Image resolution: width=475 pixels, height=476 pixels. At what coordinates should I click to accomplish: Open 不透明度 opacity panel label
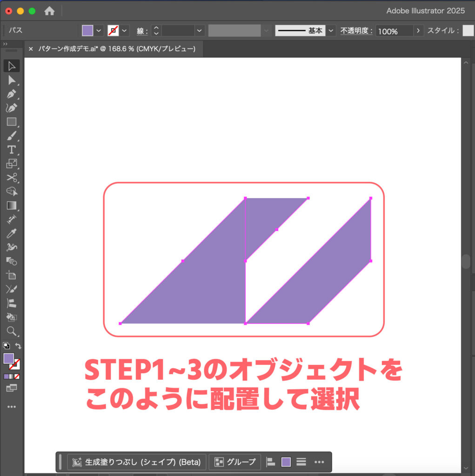pyautogui.click(x=356, y=31)
